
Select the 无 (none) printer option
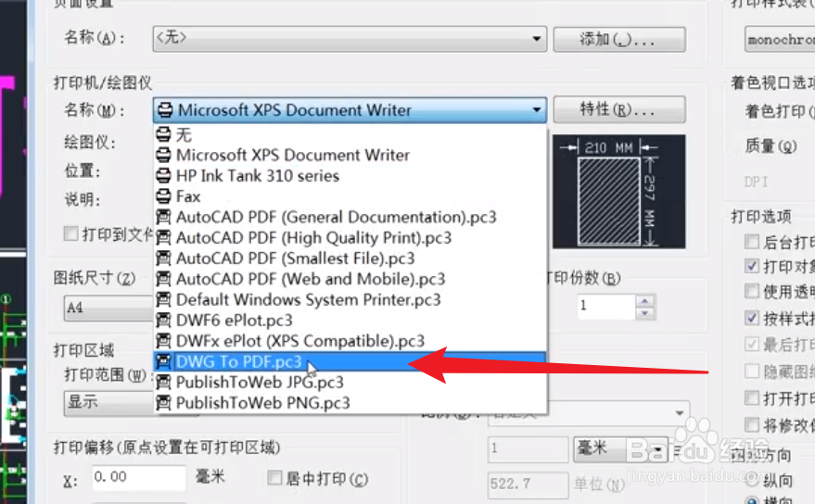[x=350, y=134]
